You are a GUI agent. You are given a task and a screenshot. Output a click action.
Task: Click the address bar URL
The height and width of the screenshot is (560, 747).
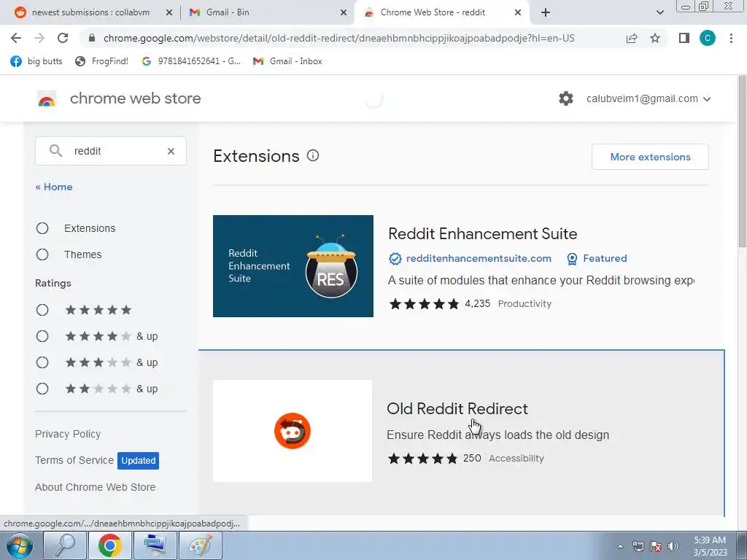[x=338, y=38]
